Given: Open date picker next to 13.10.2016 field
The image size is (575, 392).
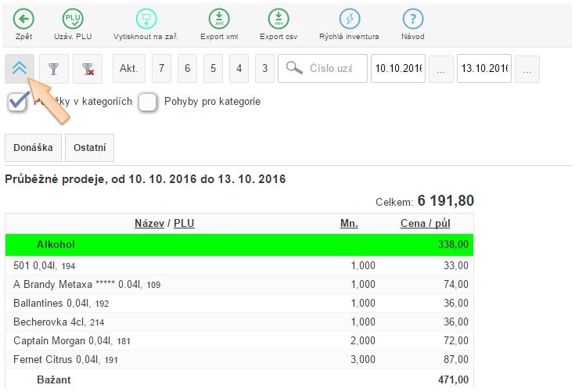Looking at the screenshot, I should (526, 69).
